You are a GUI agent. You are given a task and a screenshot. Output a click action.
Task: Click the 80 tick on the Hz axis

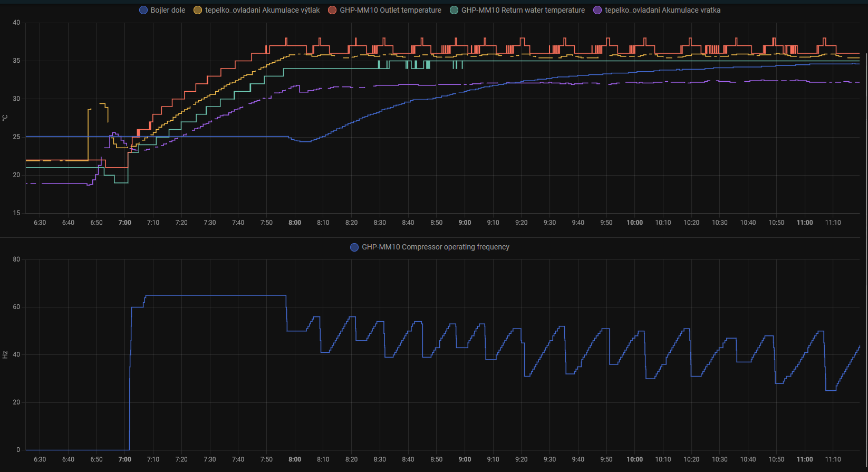[17, 259]
